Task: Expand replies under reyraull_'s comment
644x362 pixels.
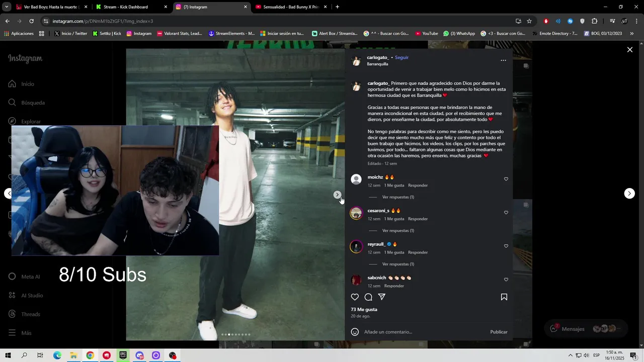Action: coord(398,264)
